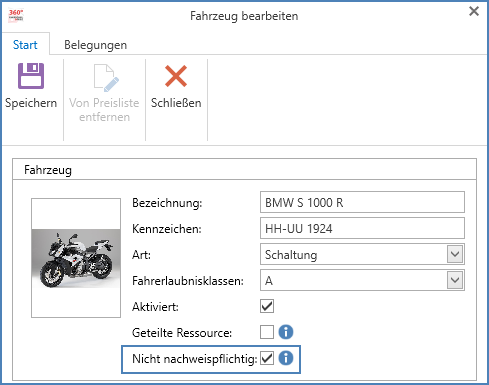
Task: Close the Fahrzeug bearbeiten dialog window
Action: (x=474, y=11)
